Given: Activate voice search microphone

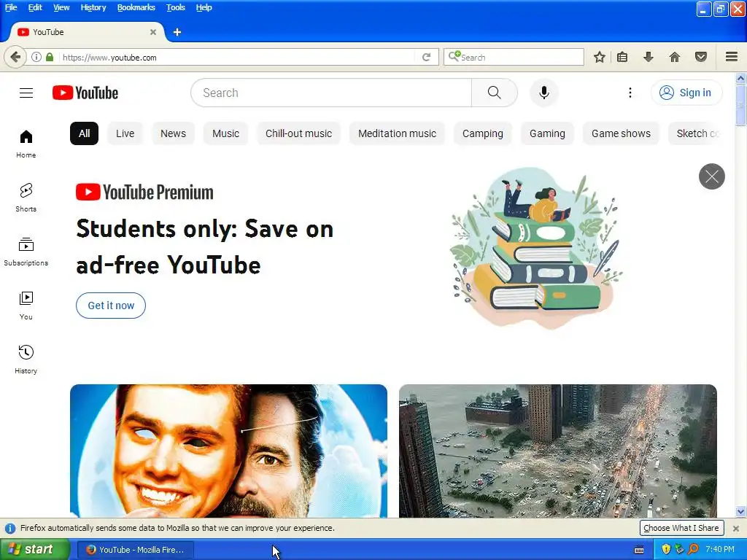Looking at the screenshot, I should [x=544, y=93].
